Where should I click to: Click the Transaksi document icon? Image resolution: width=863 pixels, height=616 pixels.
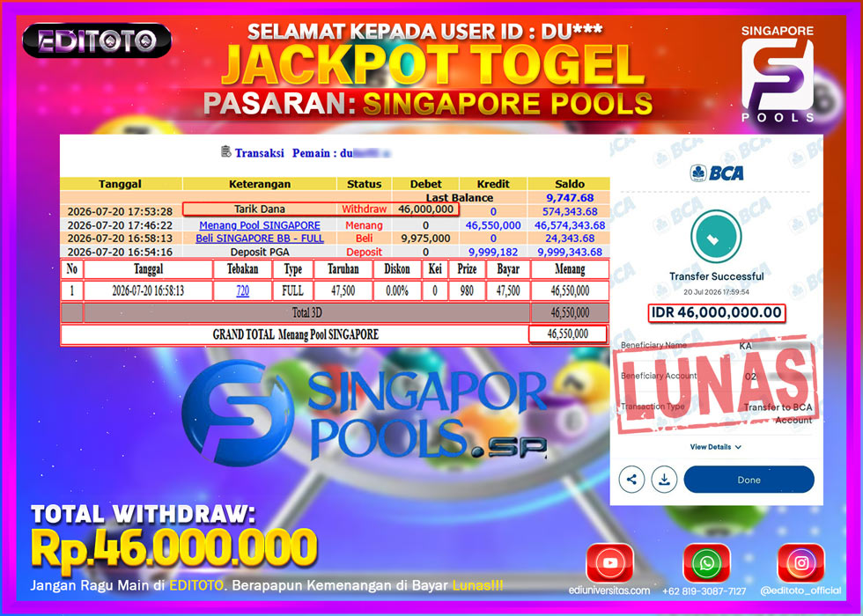(225, 151)
